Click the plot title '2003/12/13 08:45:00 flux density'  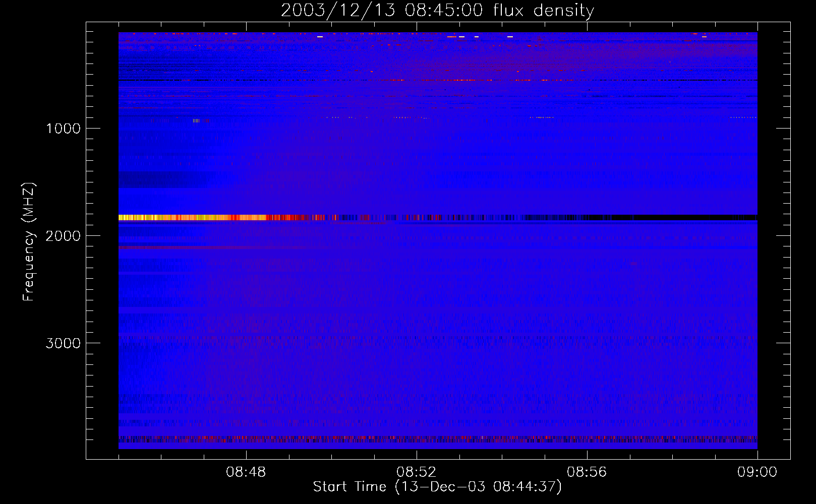[437, 11]
